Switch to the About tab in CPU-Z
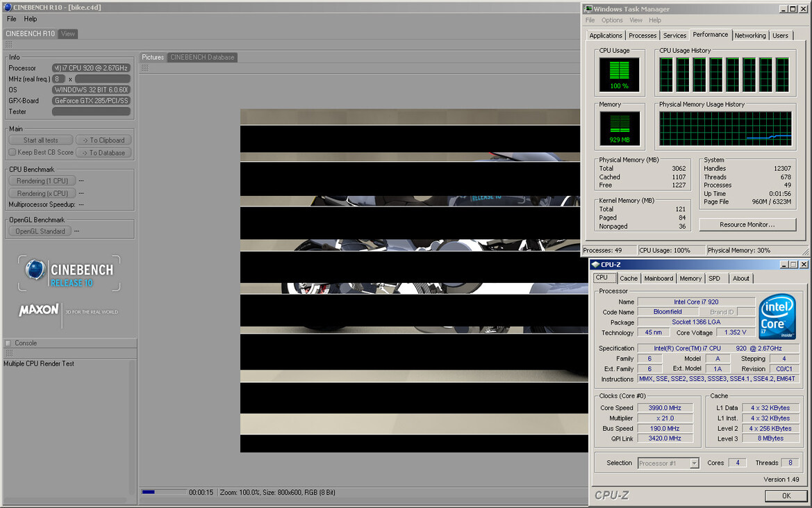 741,279
